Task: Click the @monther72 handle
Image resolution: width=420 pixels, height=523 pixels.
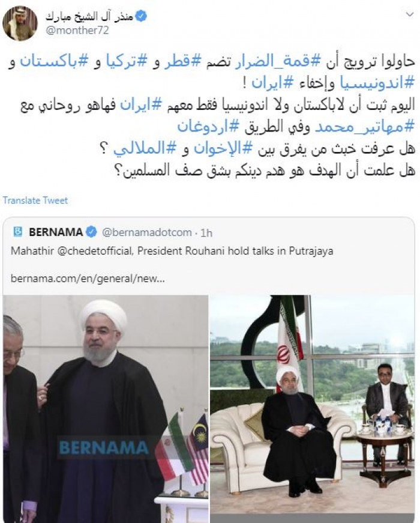Action: (77, 31)
